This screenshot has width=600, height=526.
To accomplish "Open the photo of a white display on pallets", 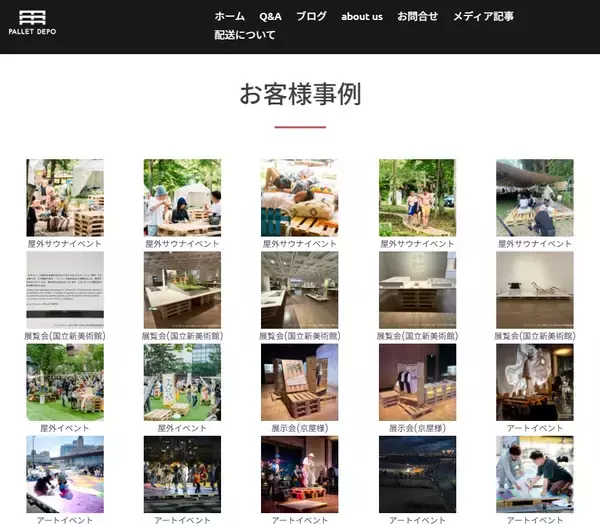I will point(417,290).
